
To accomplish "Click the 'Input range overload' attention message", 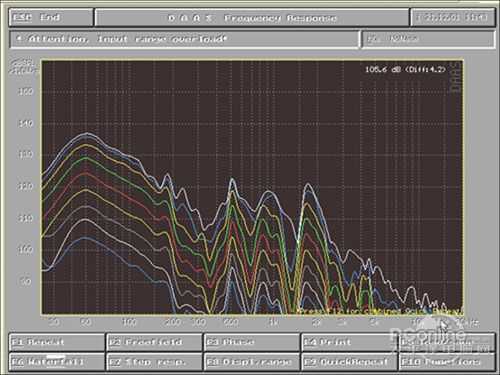I will [184, 39].
